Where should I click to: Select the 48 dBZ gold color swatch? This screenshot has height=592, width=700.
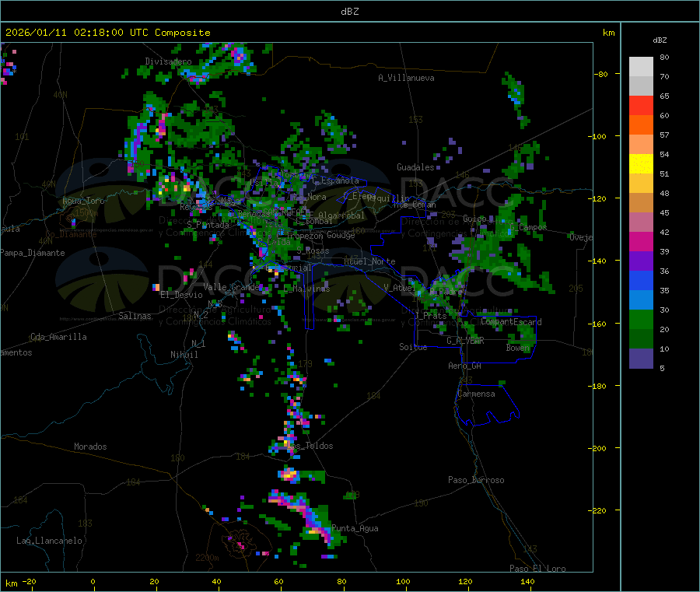[x=641, y=184]
